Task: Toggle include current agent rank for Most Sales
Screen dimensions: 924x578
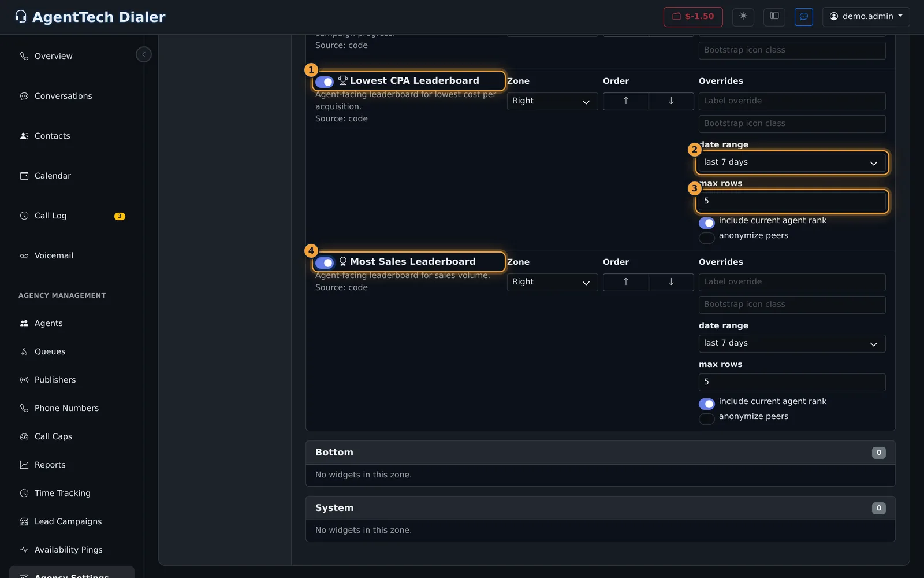Action: [707, 403]
